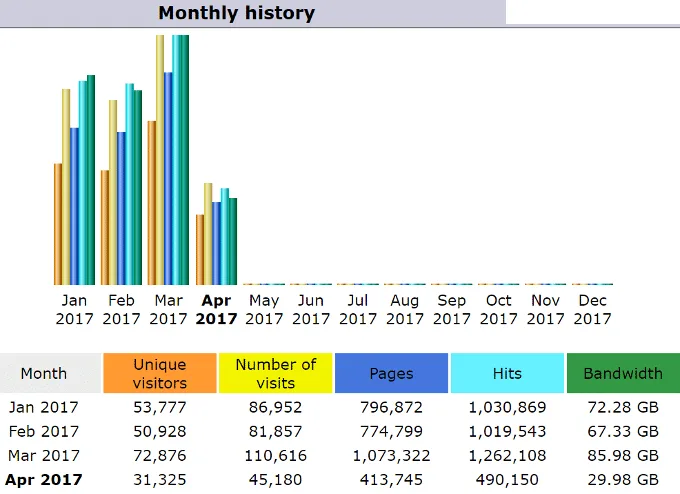
Task: Click the March green bandwidth bar
Action: (x=185, y=160)
